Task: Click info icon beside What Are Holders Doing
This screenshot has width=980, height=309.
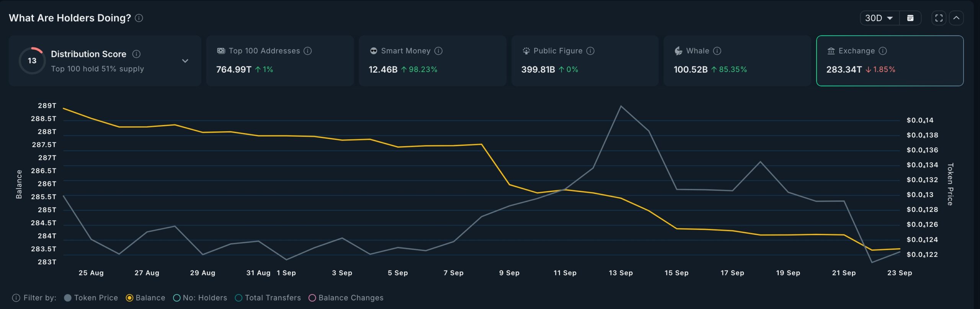Action: (139, 18)
